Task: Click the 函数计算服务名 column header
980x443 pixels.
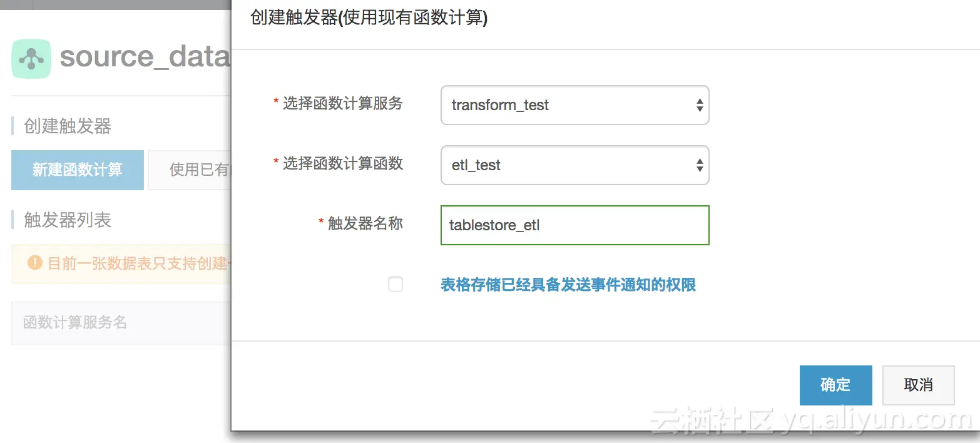Action: (75, 323)
